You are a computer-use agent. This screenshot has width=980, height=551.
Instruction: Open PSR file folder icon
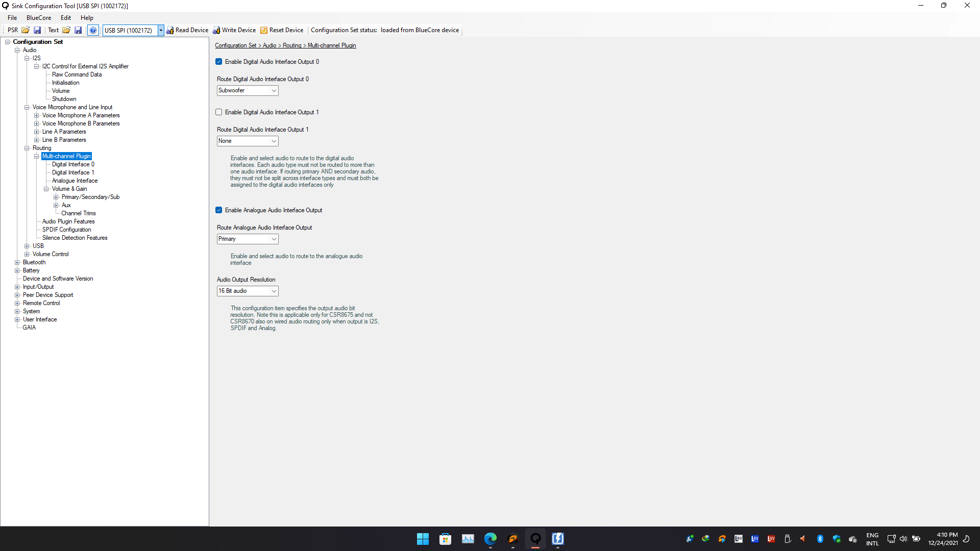26,30
